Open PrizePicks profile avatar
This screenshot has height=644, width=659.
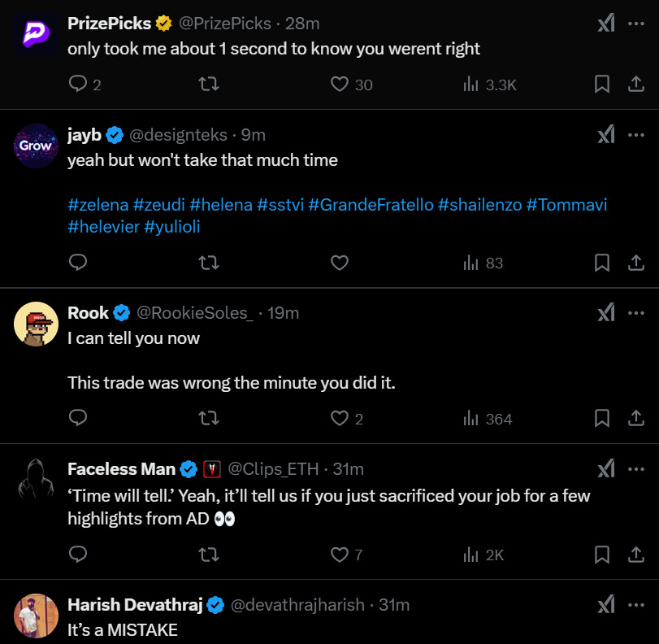point(36,36)
